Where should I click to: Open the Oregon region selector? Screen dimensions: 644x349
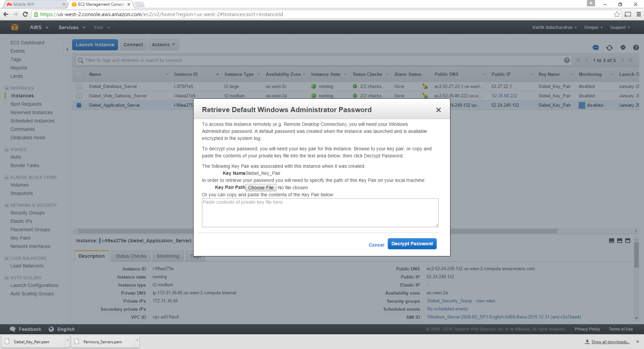pos(593,27)
